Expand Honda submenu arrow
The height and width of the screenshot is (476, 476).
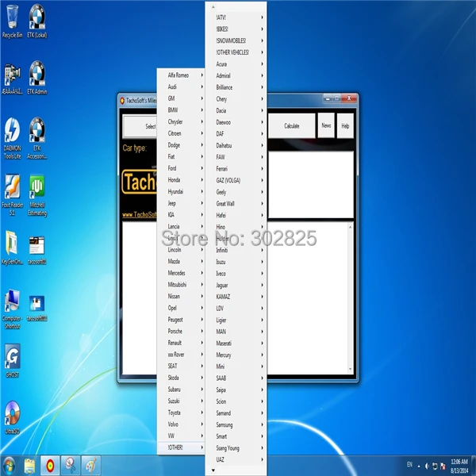[202, 180]
